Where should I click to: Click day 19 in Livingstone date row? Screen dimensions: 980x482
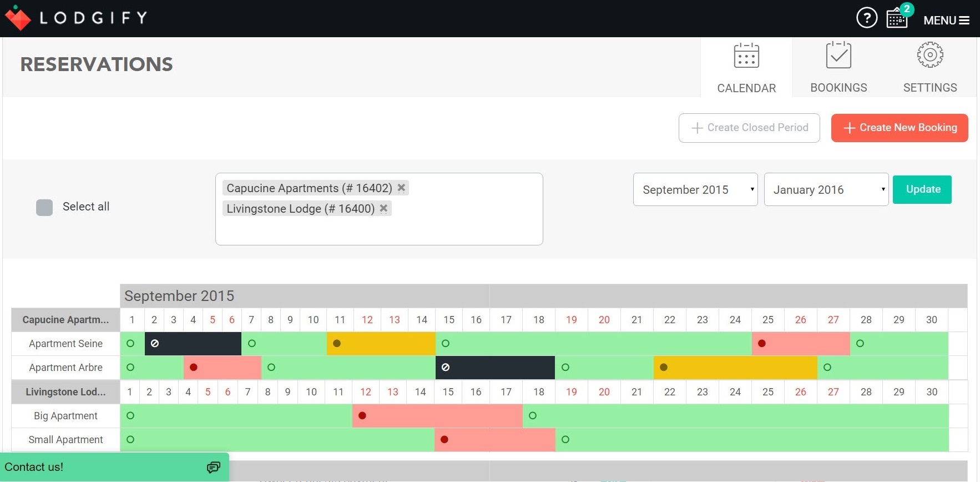coord(572,392)
